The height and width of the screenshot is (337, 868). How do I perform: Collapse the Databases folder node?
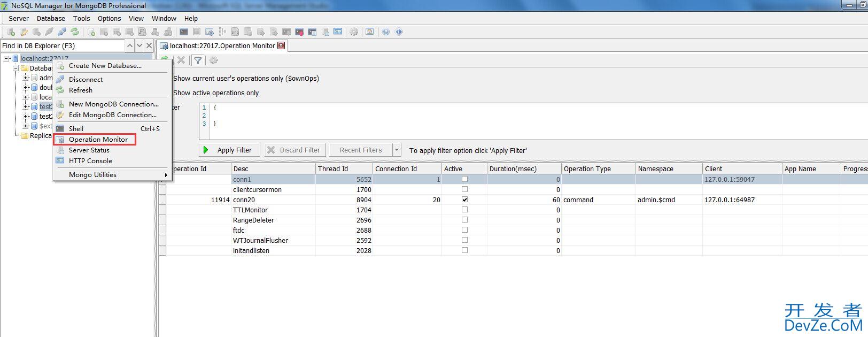tap(16, 68)
